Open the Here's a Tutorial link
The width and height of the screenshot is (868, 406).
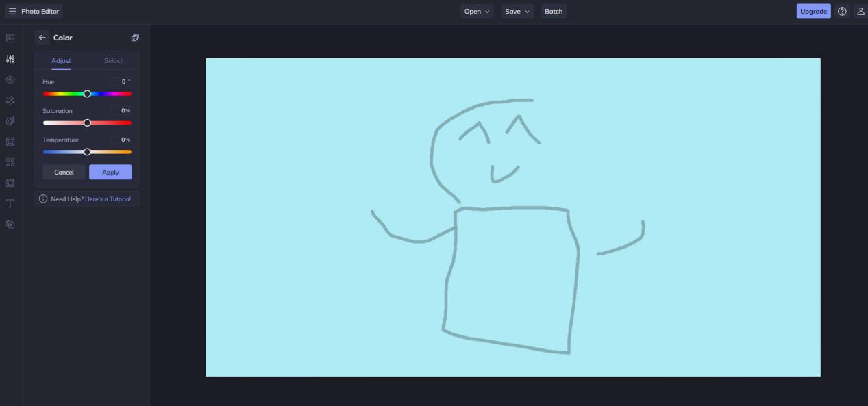[x=108, y=199]
